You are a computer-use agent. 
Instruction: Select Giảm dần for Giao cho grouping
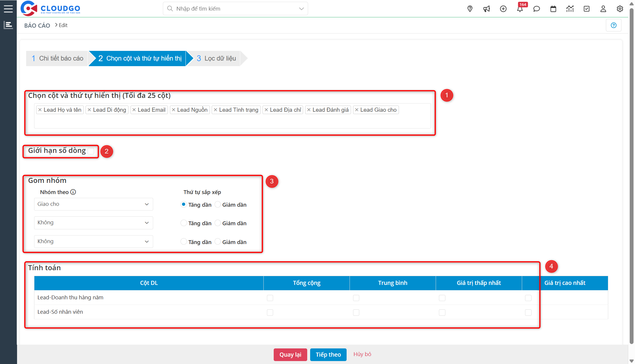tap(218, 204)
